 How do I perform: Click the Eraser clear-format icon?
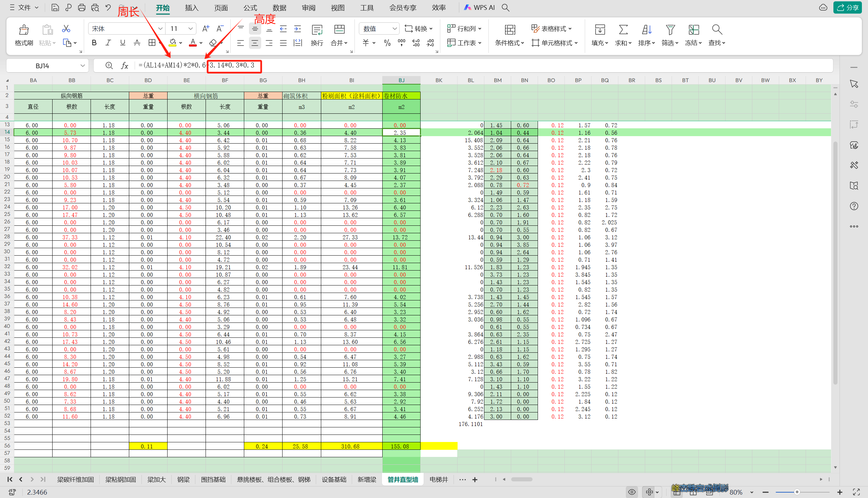(x=213, y=43)
